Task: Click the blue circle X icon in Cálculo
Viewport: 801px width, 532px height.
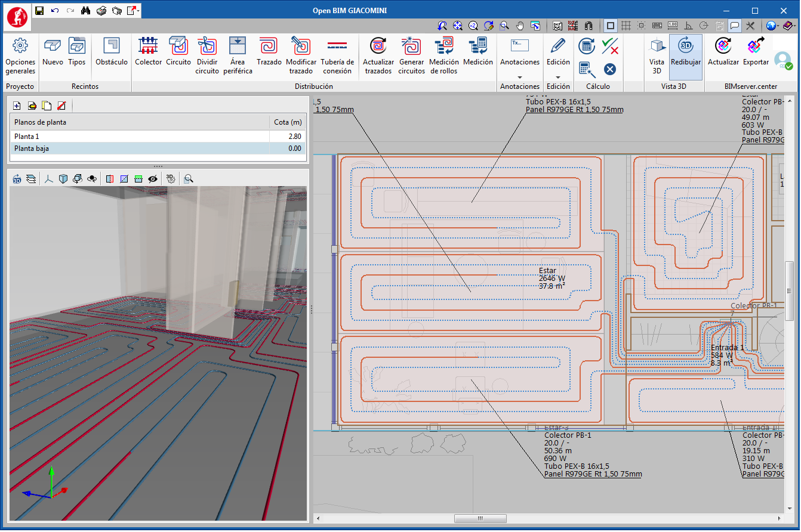Action: point(609,69)
